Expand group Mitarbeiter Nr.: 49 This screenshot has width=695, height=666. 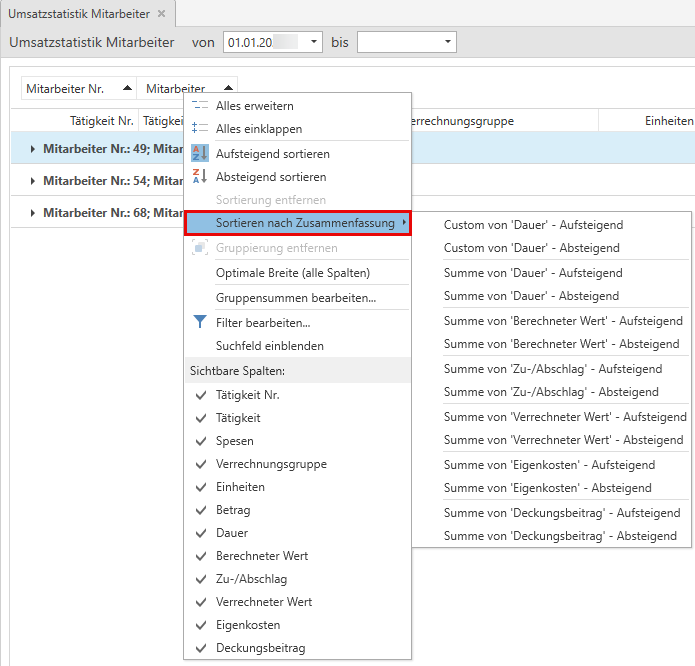click(32, 149)
